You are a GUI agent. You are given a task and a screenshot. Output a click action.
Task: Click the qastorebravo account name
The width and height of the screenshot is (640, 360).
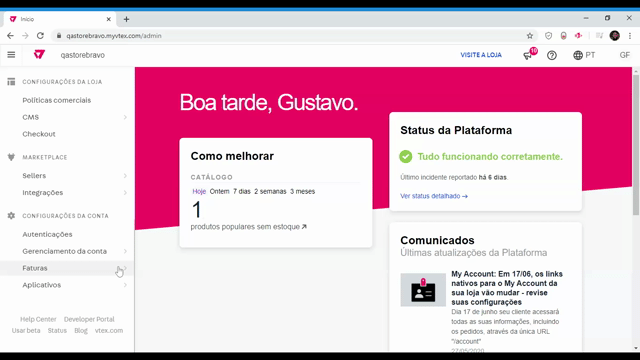82,55
